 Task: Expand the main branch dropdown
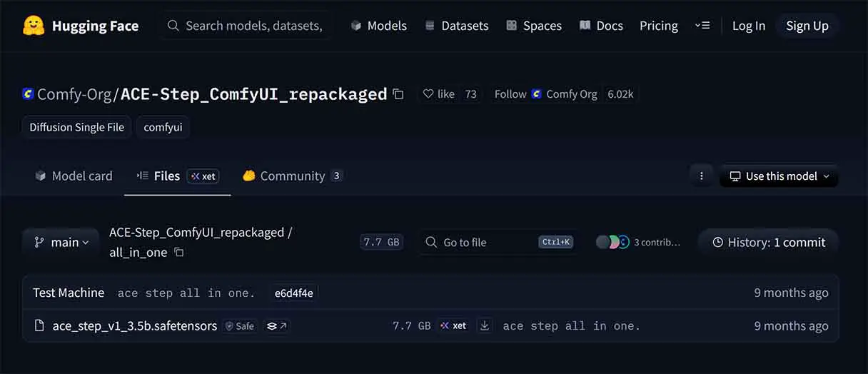tap(61, 243)
